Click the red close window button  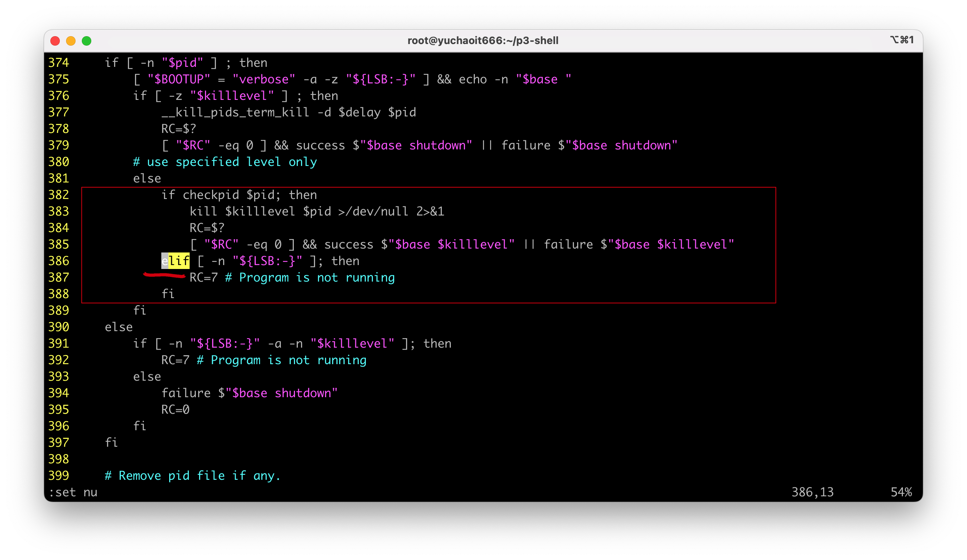[55, 41]
